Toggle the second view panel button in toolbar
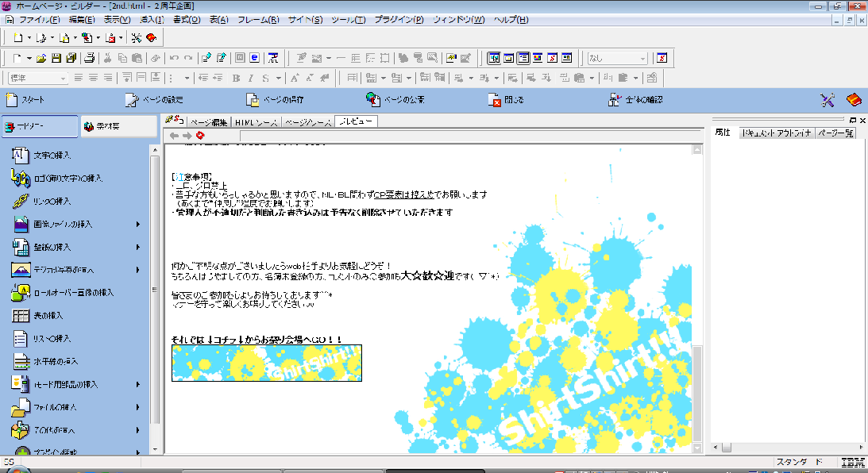Viewport: 868px width, 473px height. click(509, 58)
